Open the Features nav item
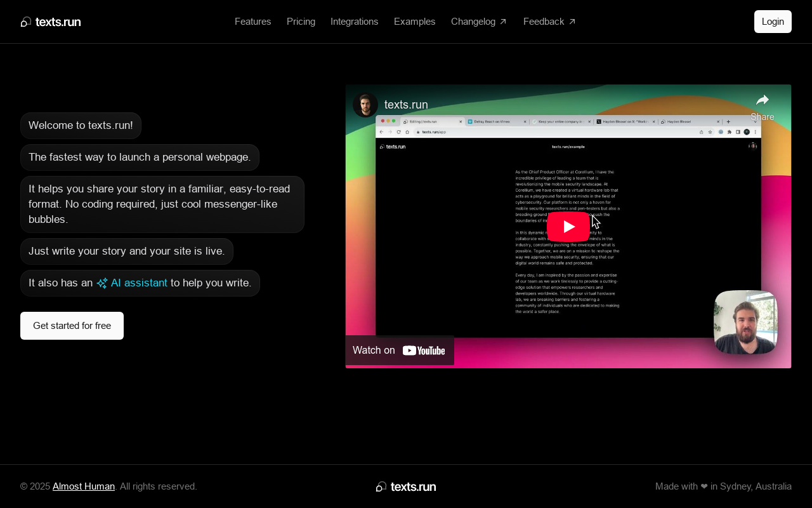 point(252,22)
